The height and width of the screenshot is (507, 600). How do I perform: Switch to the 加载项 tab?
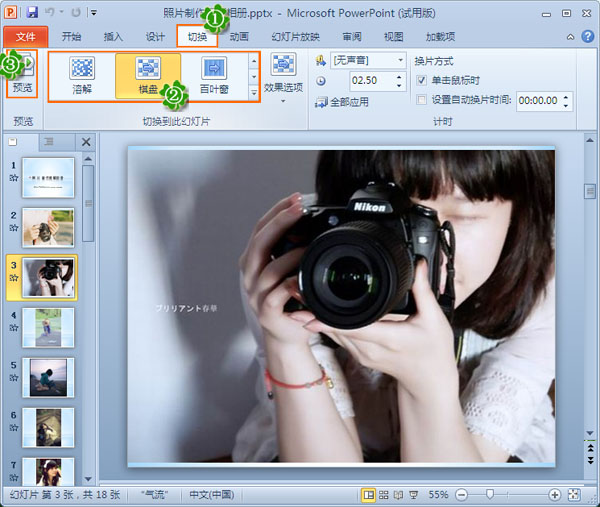tap(440, 37)
